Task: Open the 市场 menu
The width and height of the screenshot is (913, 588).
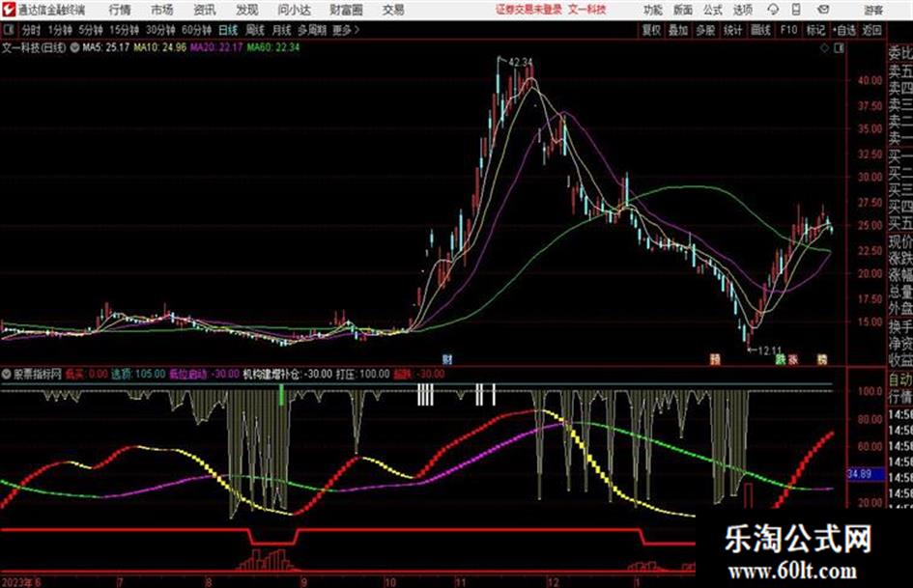Action: click(x=162, y=10)
